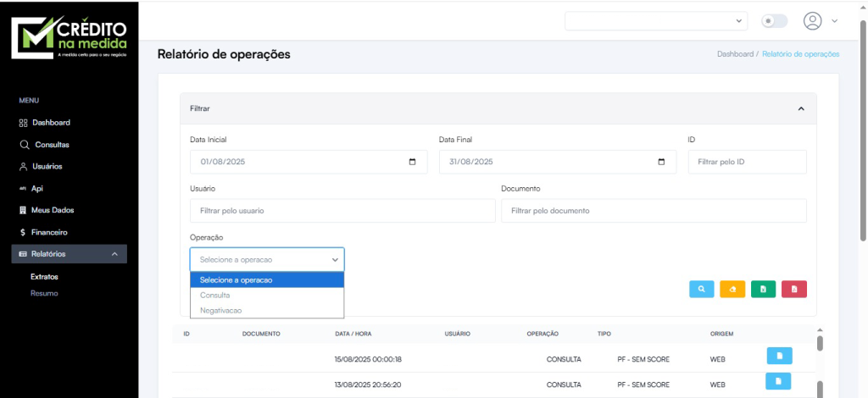Click the Crédito na Medida logo
Image resolution: width=868 pixels, height=398 pixels.
70,36
